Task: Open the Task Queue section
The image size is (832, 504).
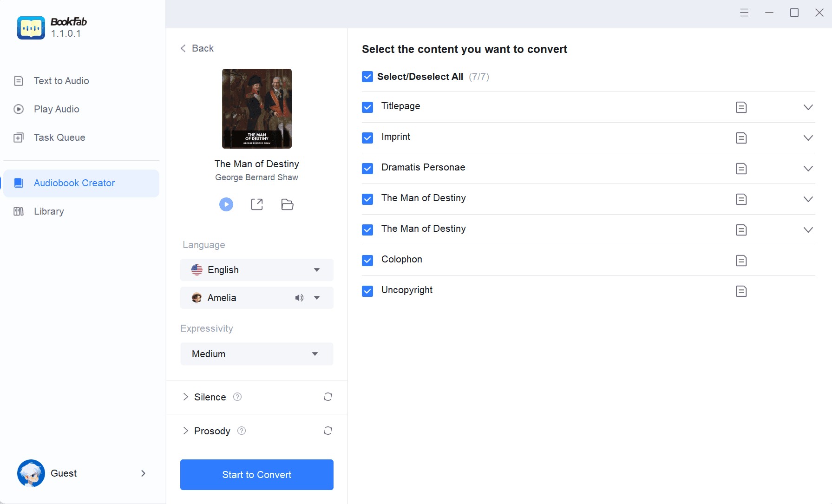Action: point(59,137)
